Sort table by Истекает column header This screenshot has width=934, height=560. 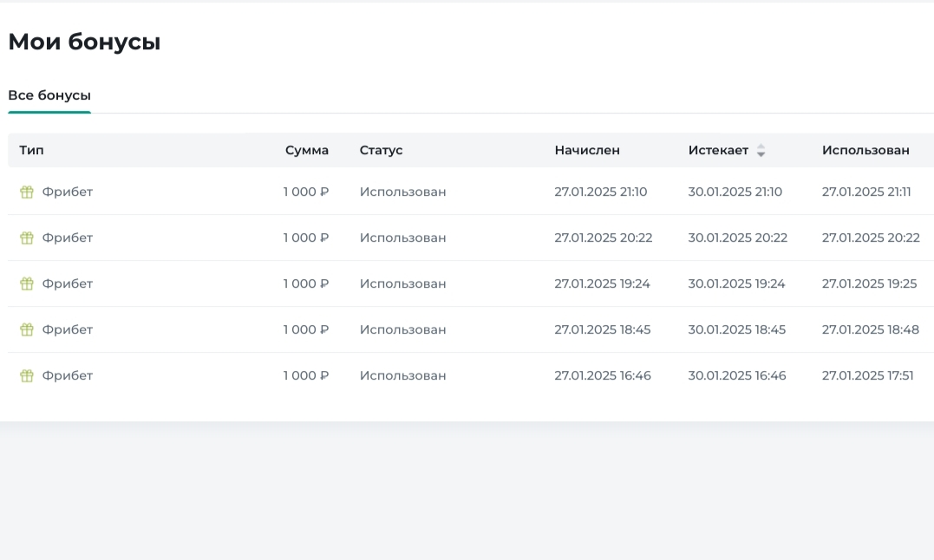718,150
